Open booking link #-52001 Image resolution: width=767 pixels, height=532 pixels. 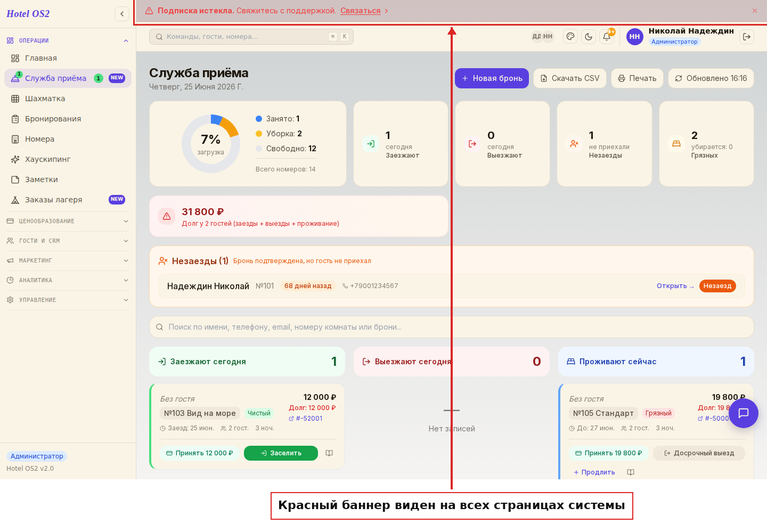(306, 419)
